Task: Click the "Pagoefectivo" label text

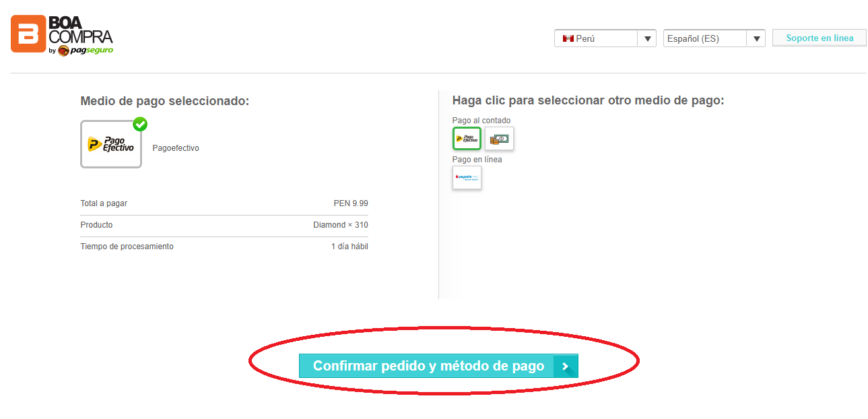Action: point(176,148)
